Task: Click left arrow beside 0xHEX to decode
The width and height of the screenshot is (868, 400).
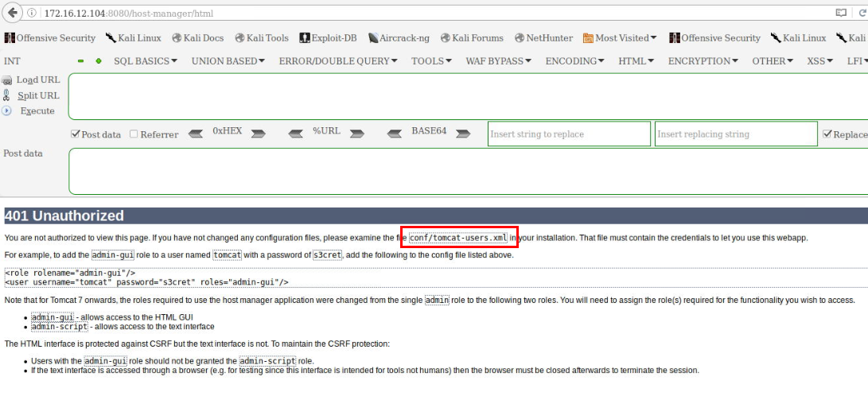Action: pyautogui.click(x=196, y=134)
